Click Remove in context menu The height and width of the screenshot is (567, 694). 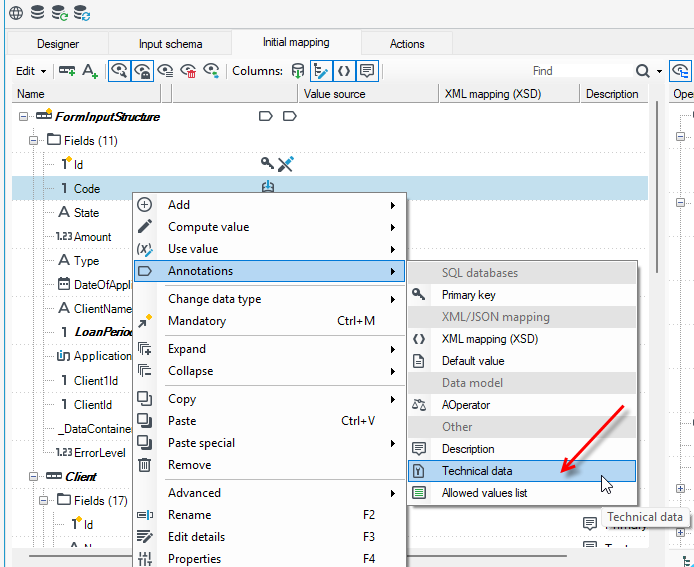pos(270,465)
